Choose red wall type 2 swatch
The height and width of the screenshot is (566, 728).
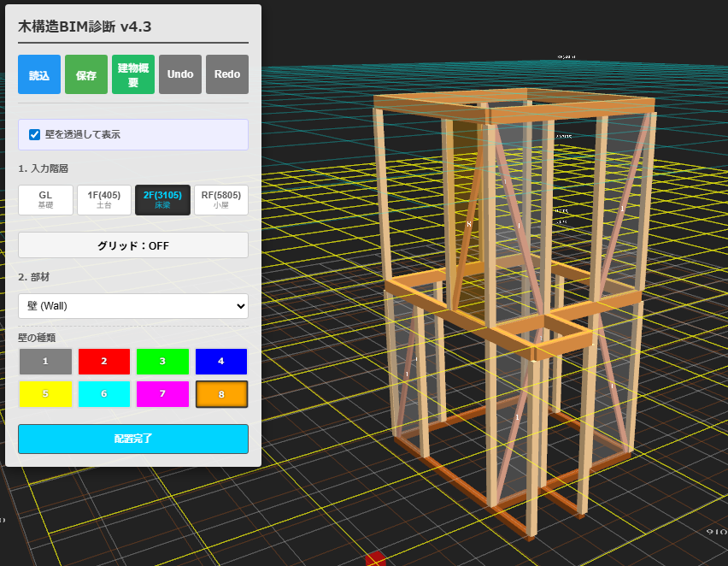pos(104,362)
